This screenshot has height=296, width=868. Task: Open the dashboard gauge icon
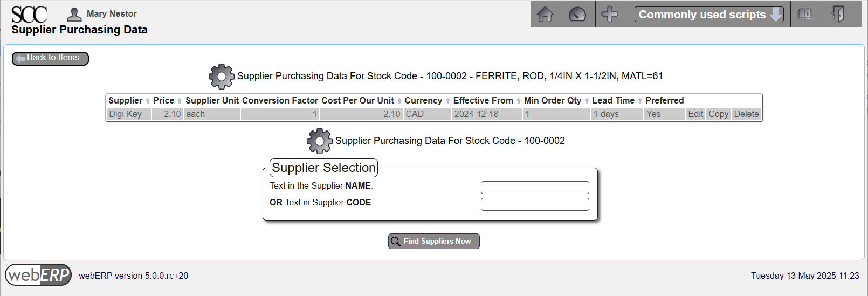(x=577, y=14)
